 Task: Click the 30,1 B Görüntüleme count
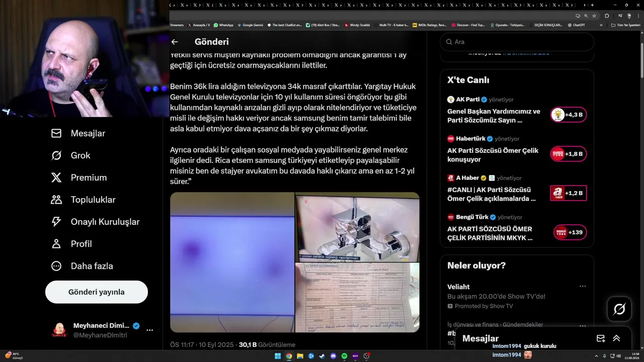[x=267, y=345]
